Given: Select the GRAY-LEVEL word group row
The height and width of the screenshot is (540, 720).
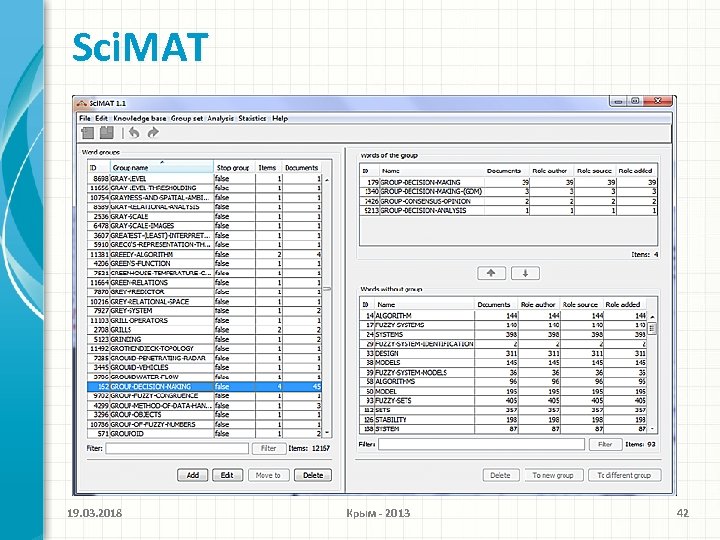Looking at the screenshot, I should pos(204,178).
